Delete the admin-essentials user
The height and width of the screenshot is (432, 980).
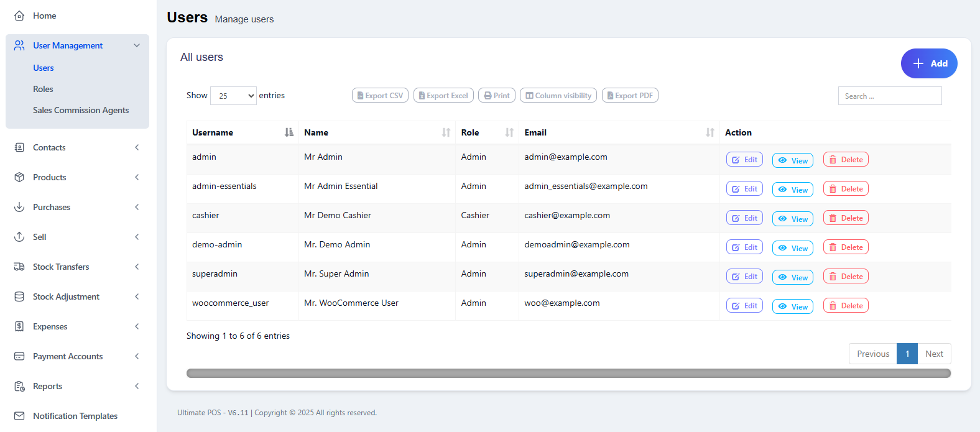[846, 188]
